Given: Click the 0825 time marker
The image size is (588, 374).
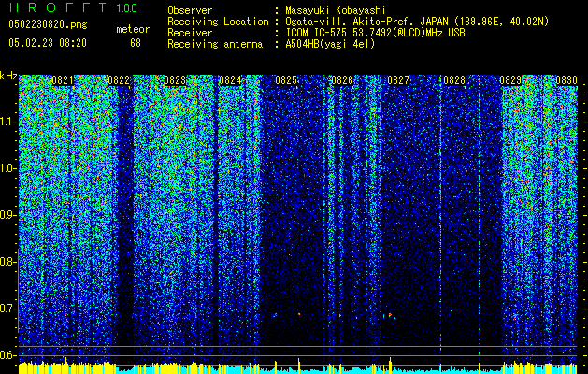Looking at the screenshot, I should (286, 80).
